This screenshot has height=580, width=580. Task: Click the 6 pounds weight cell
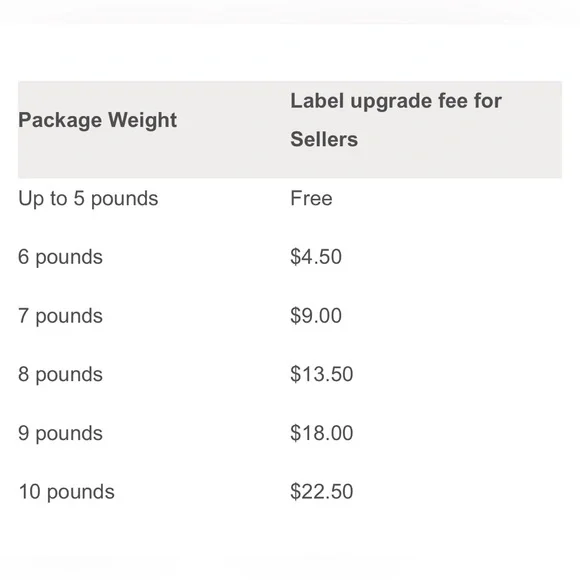tap(60, 257)
